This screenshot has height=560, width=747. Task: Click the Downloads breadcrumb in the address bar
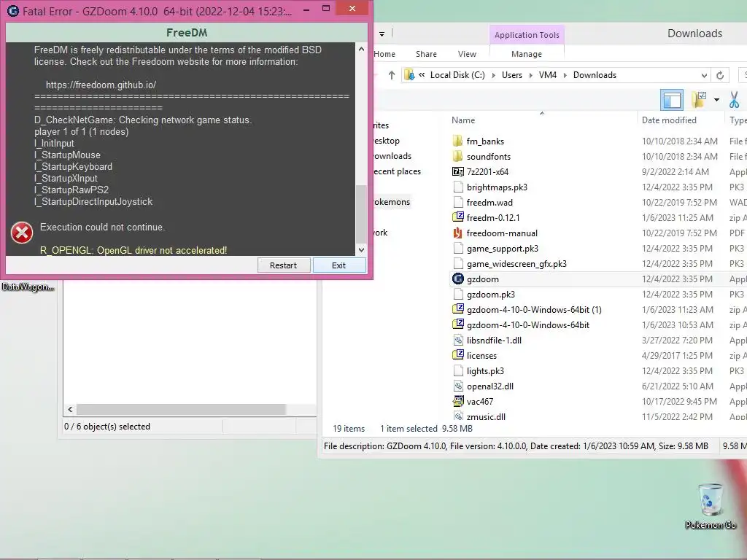tap(595, 75)
